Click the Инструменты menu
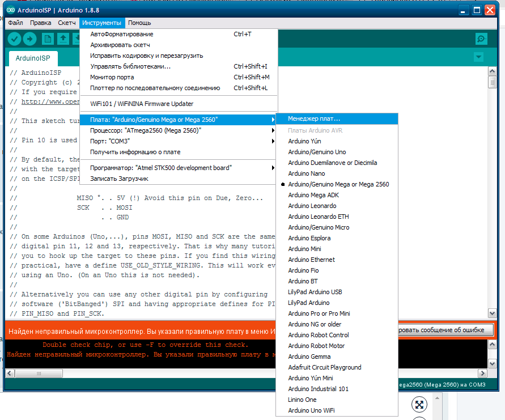Viewport: 505px width, 420px height. [x=102, y=23]
